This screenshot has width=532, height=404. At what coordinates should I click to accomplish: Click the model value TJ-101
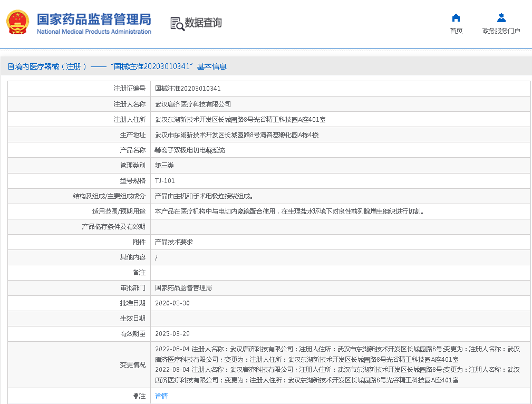165,181
